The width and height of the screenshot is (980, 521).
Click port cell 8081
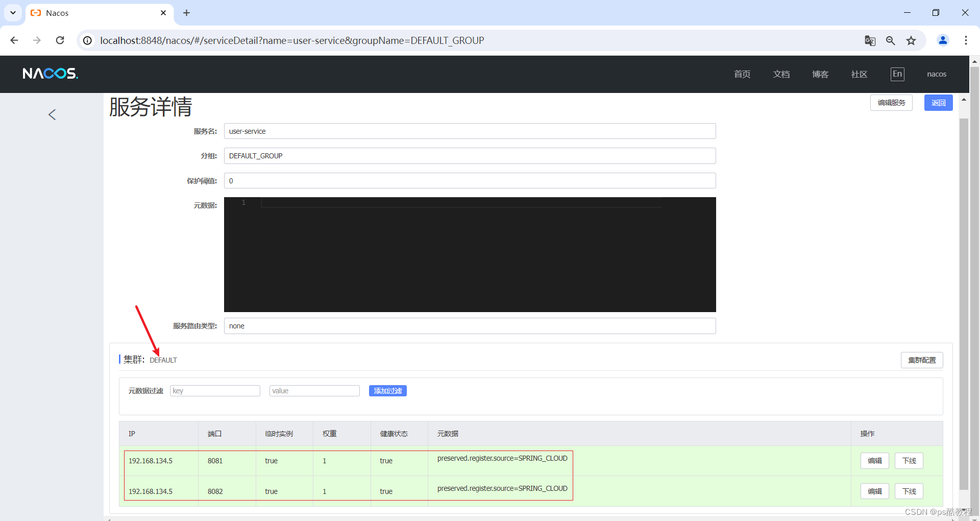(215, 461)
